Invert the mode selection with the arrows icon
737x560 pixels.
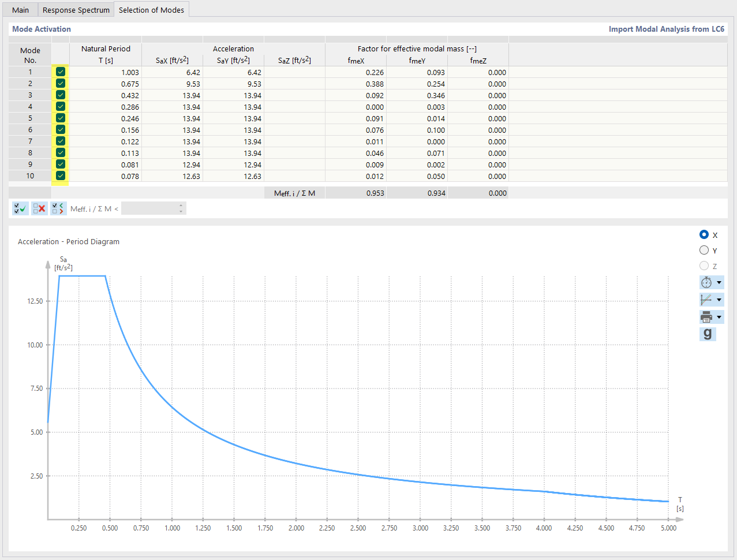point(58,208)
